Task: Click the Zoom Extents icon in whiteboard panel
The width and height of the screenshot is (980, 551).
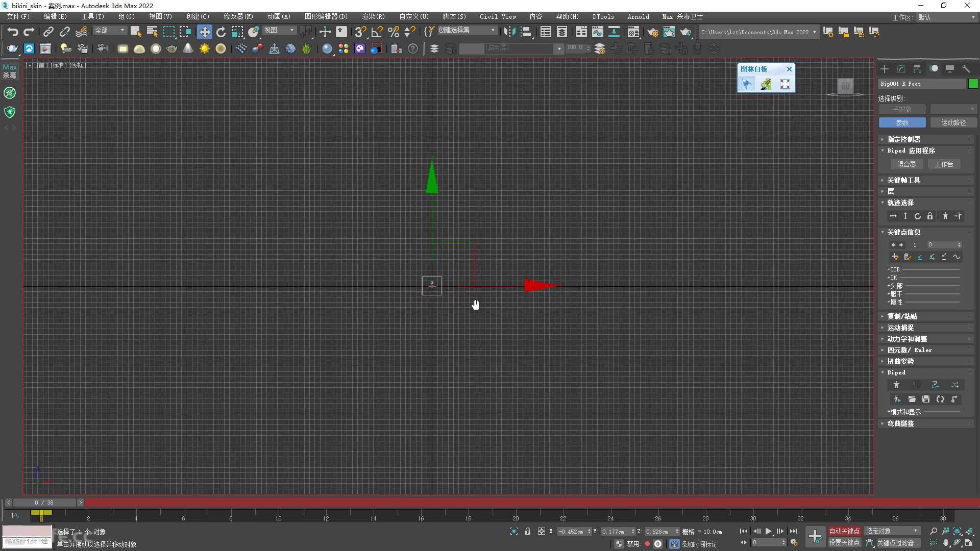Action: pyautogui.click(x=785, y=84)
